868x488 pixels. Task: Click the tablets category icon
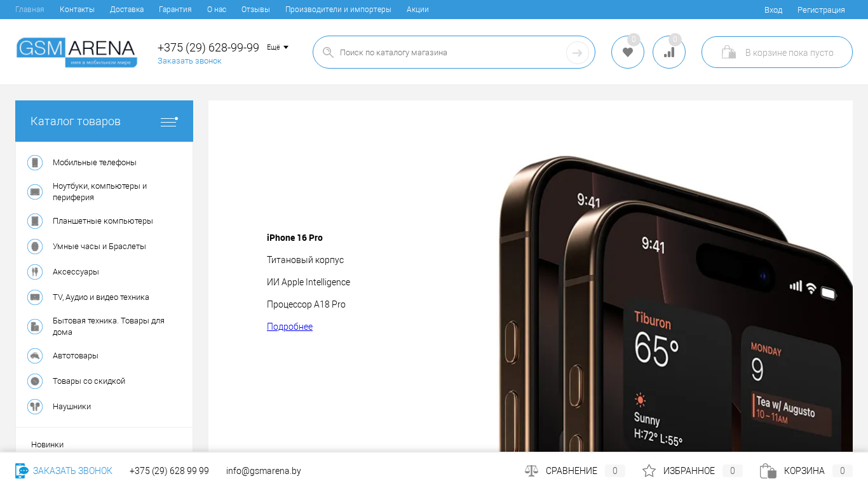tap(35, 221)
